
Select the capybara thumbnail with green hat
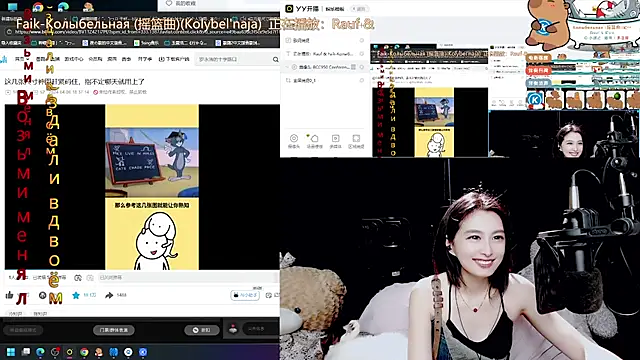pyautogui.click(x=615, y=100)
